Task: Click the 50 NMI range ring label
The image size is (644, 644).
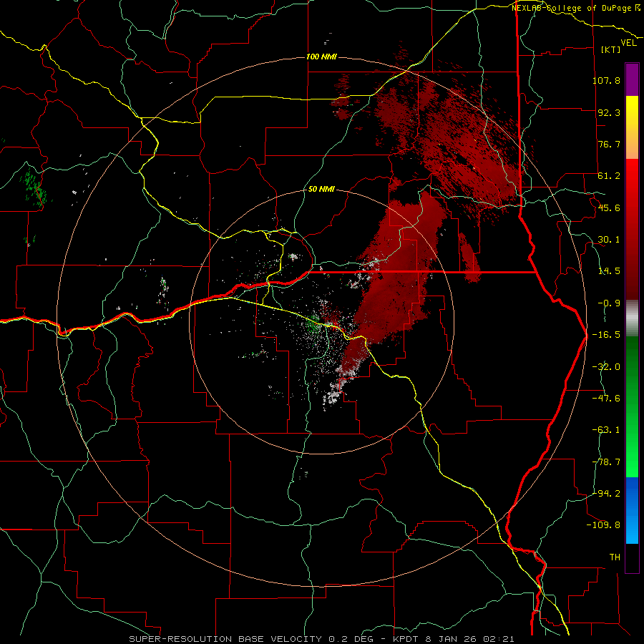Action: pyautogui.click(x=321, y=190)
